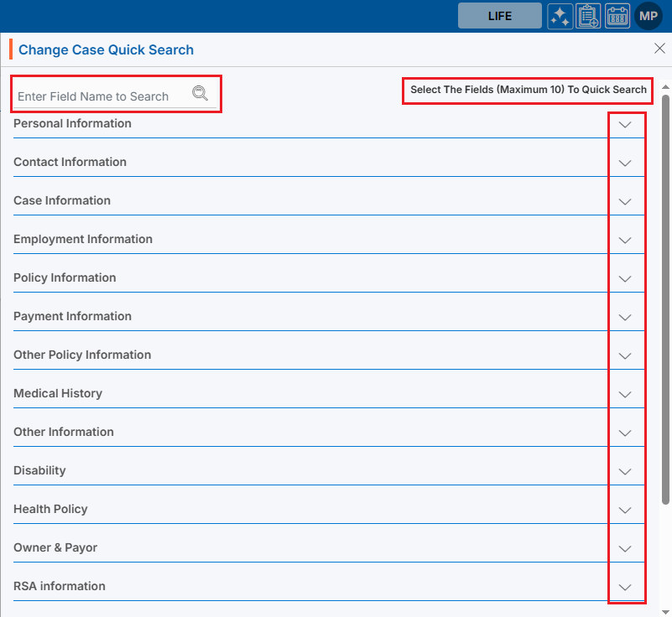This screenshot has height=617, width=672.
Task: Open the clipboard add-task icon
Action: pos(589,16)
